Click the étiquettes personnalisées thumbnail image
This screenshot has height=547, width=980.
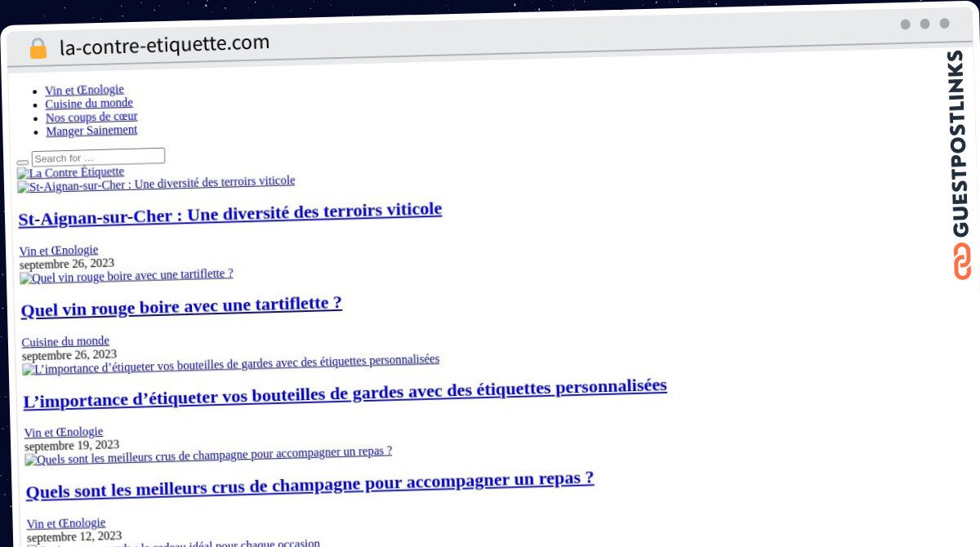(x=230, y=363)
